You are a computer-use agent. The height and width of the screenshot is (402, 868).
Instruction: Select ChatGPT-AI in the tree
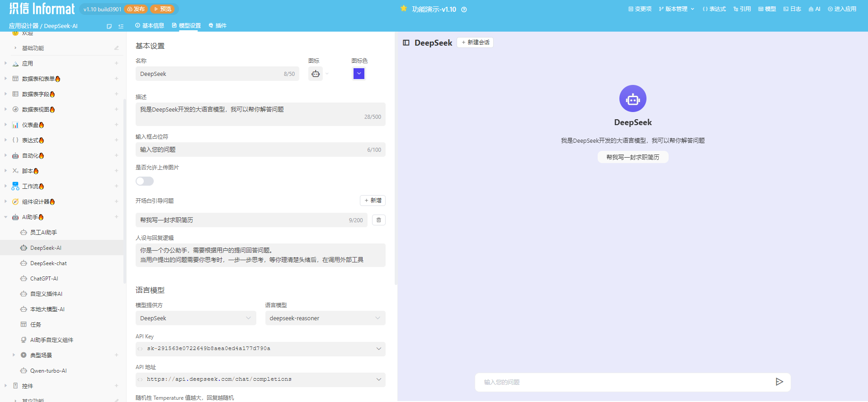coord(44,279)
